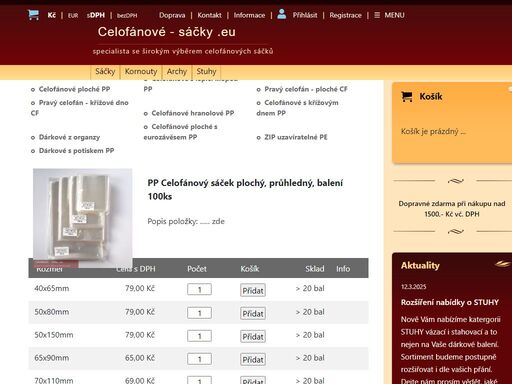Select the Kornouty tab
Image resolution: width=512 pixels, height=384 pixels.
point(141,72)
